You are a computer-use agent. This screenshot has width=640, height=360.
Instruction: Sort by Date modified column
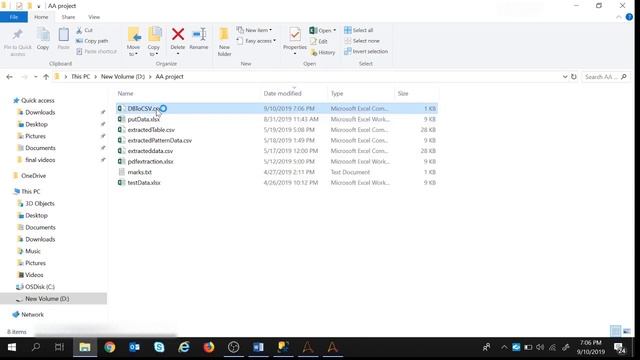coord(282,93)
